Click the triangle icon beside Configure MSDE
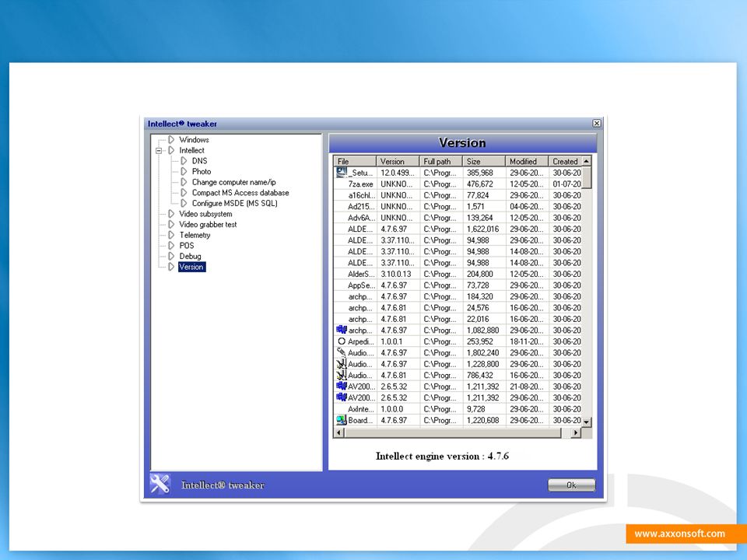747x560 pixels. click(184, 203)
